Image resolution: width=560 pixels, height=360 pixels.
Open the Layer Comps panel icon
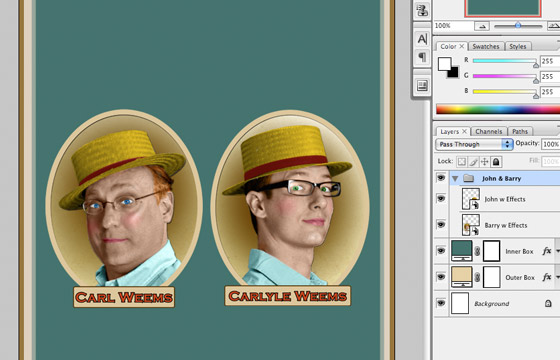point(422,85)
